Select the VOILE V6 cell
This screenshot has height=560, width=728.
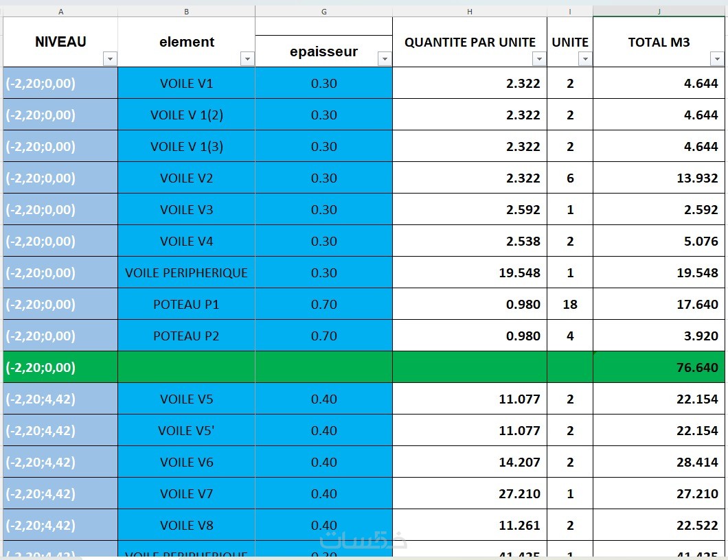(186, 462)
